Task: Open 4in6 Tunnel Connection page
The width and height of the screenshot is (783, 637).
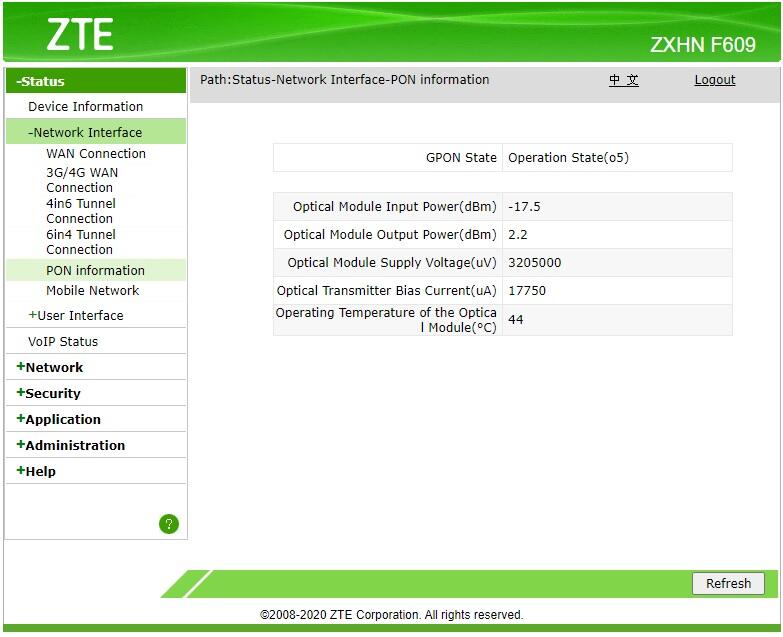Action: pyautogui.click(x=80, y=211)
